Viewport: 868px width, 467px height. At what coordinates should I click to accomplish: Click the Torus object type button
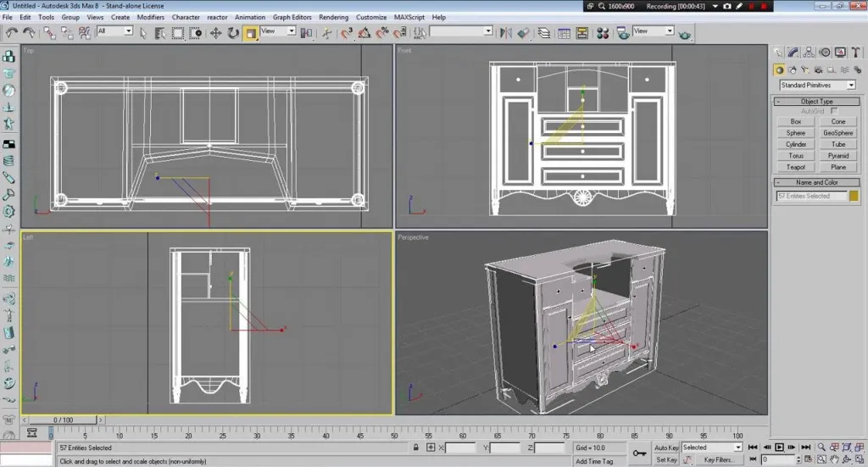(x=795, y=156)
